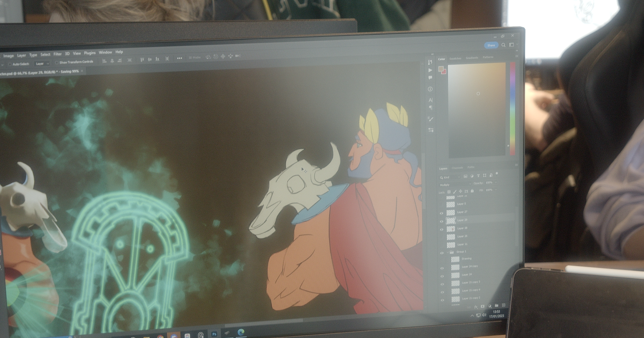Create a new layer with plus icon

(x=503, y=305)
